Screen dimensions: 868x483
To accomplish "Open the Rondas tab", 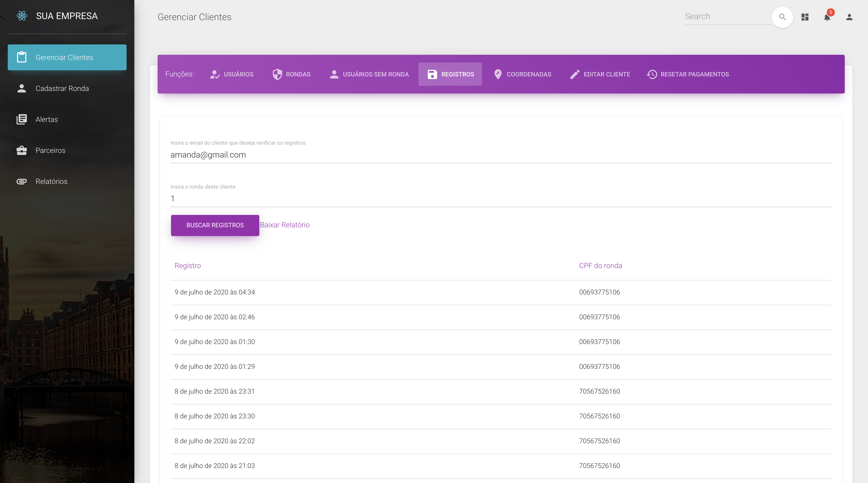I will click(291, 74).
